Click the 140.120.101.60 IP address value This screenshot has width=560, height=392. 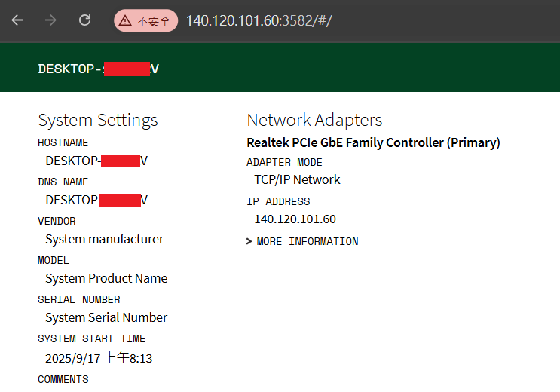295,219
